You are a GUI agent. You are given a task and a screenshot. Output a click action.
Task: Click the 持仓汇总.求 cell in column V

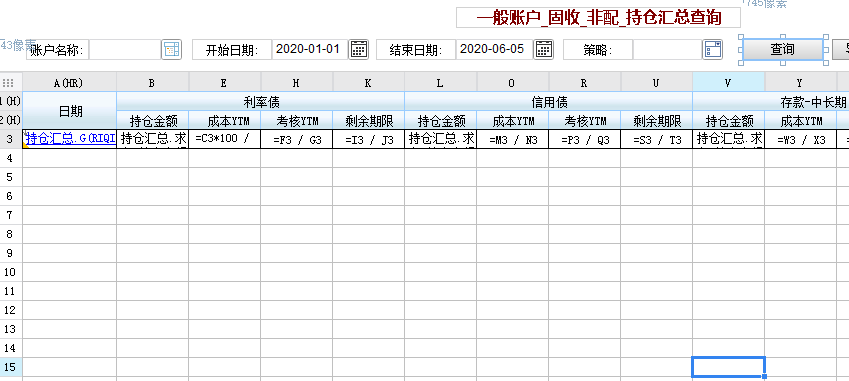729,139
